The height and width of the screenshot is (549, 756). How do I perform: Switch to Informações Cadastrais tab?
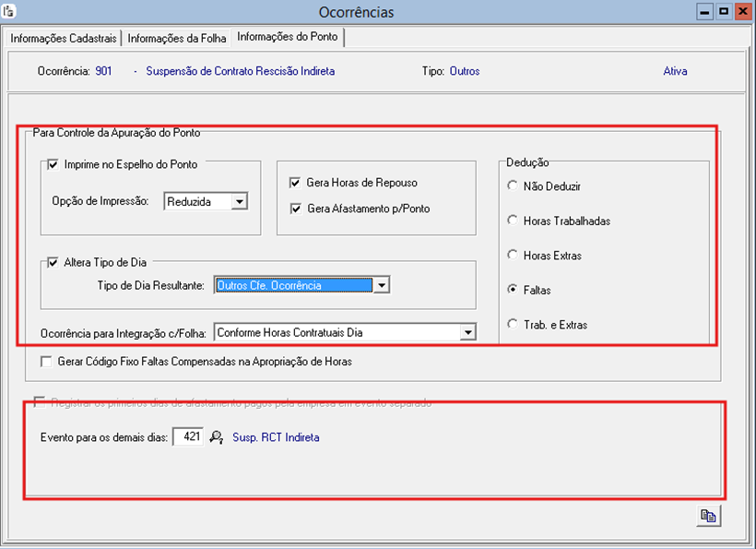(63, 38)
